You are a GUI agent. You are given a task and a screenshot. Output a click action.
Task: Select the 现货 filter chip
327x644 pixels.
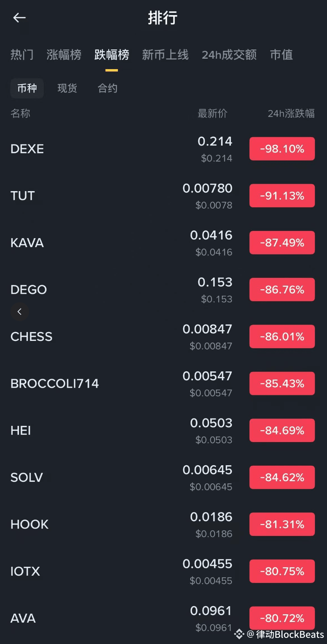tap(67, 88)
